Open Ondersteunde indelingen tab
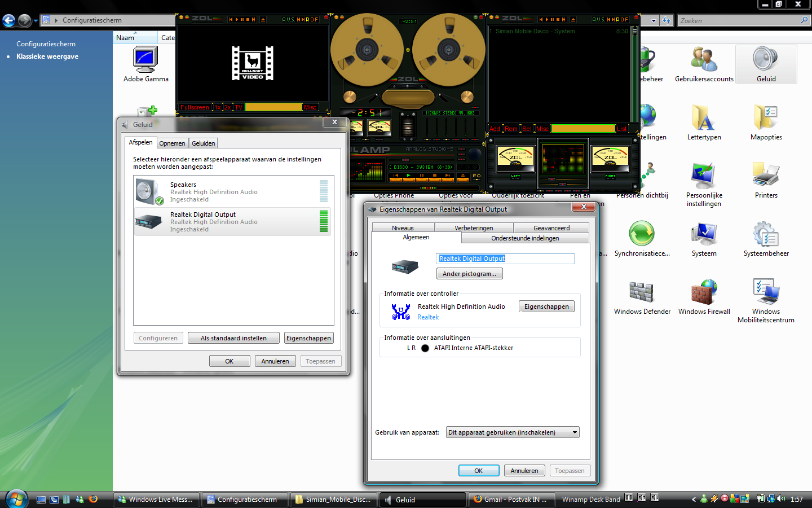This screenshot has width=812, height=508. pos(525,238)
